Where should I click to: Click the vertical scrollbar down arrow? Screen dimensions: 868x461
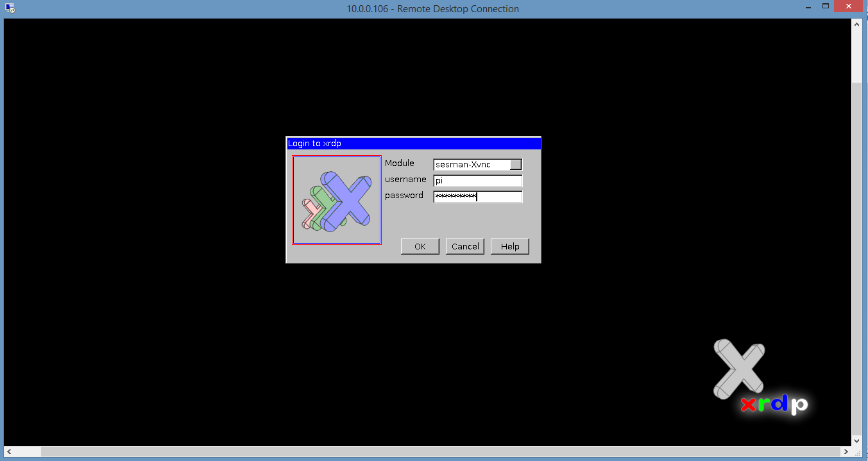[x=857, y=441]
